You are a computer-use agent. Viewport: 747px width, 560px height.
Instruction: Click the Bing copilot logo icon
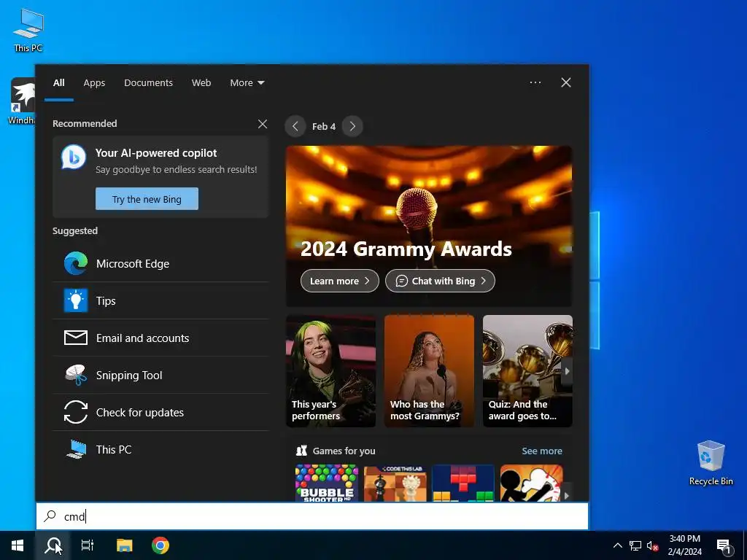coord(74,157)
